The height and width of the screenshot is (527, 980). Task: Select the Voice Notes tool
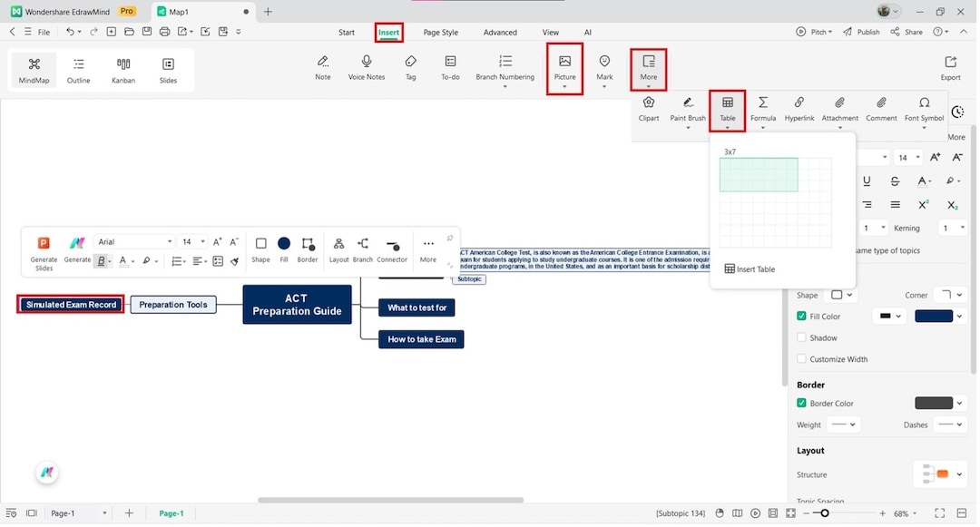pyautogui.click(x=366, y=68)
